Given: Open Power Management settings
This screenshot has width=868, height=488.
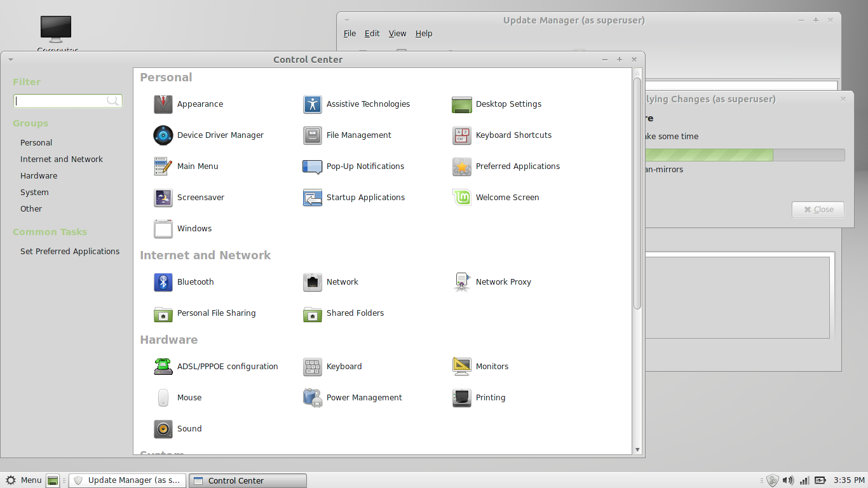Looking at the screenshot, I should click(x=313, y=398).
